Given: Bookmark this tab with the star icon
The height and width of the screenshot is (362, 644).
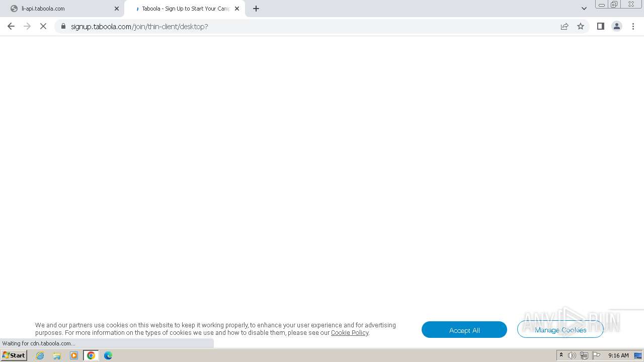Looking at the screenshot, I should [581, 26].
